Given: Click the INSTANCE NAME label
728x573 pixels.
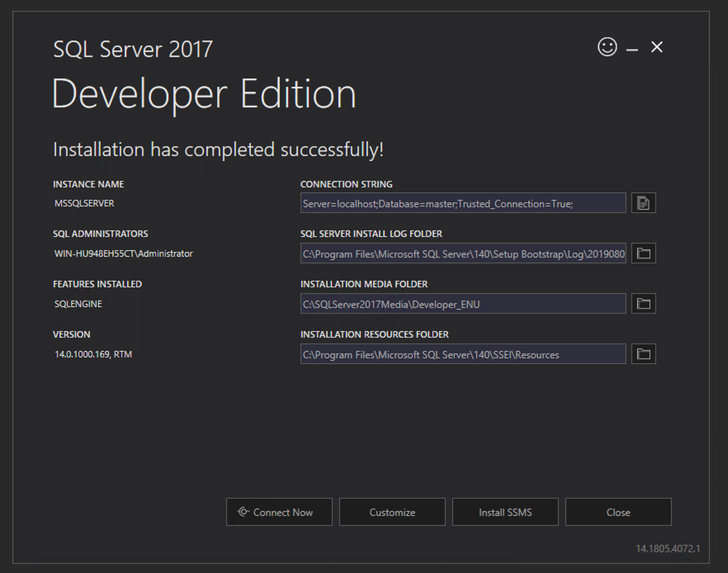Looking at the screenshot, I should (88, 184).
